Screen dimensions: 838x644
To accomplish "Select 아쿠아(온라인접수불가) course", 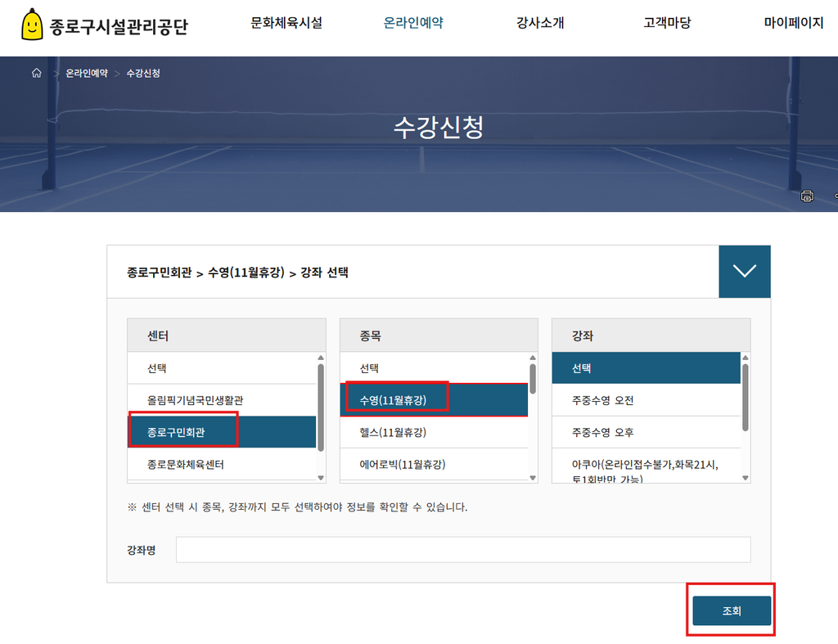I will point(647,466).
